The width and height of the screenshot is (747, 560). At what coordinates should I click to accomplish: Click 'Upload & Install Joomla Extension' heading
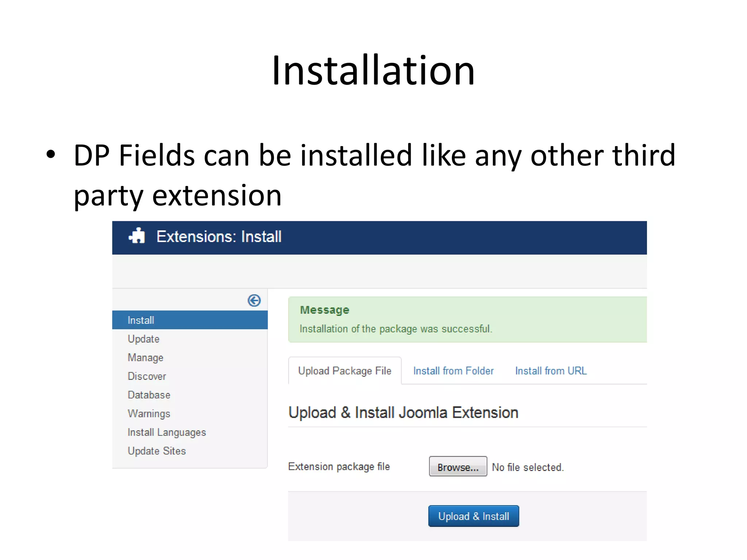(403, 413)
